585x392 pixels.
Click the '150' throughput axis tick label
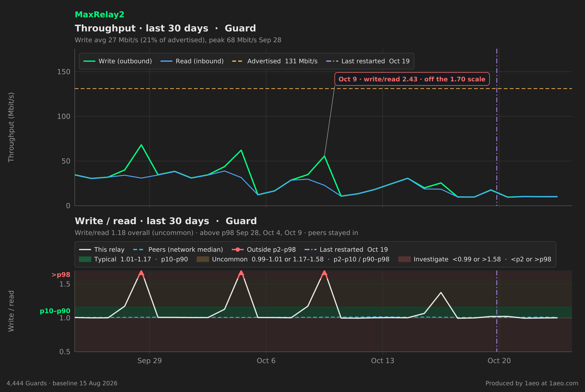(64, 72)
